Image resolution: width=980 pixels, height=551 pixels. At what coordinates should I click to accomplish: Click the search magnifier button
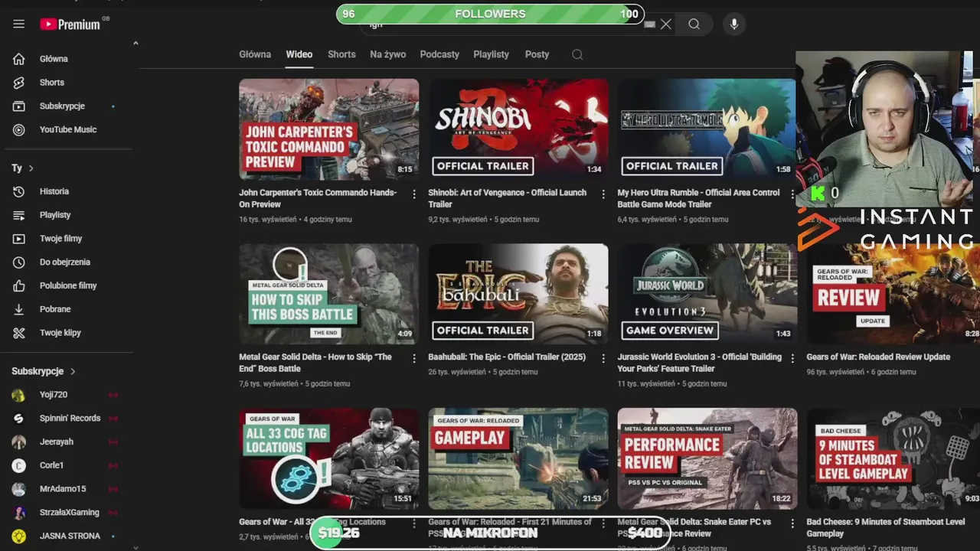694,24
